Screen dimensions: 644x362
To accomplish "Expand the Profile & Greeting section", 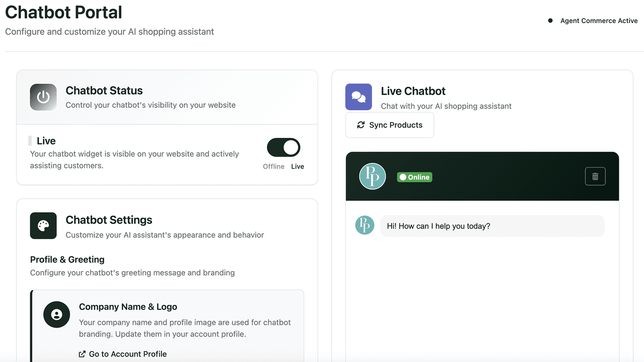I will pos(67,259).
